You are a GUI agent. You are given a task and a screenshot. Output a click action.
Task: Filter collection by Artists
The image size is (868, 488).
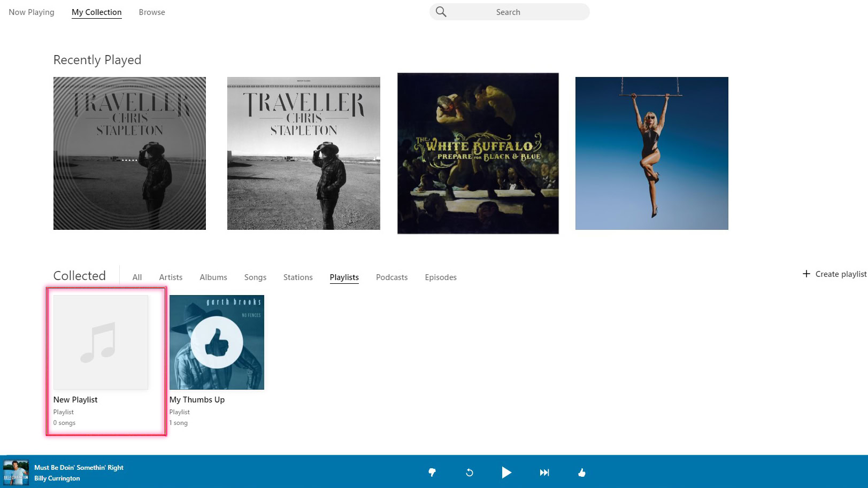pyautogui.click(x=171, y=277)
